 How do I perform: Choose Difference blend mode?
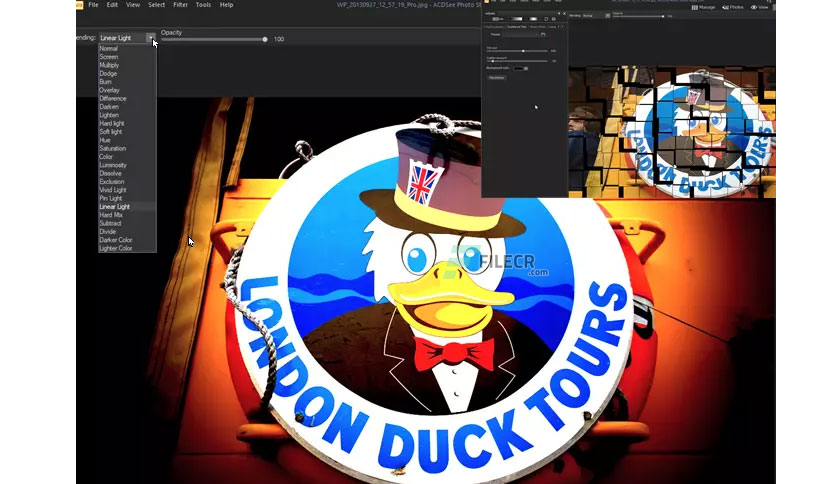click(x=127, y=99)
